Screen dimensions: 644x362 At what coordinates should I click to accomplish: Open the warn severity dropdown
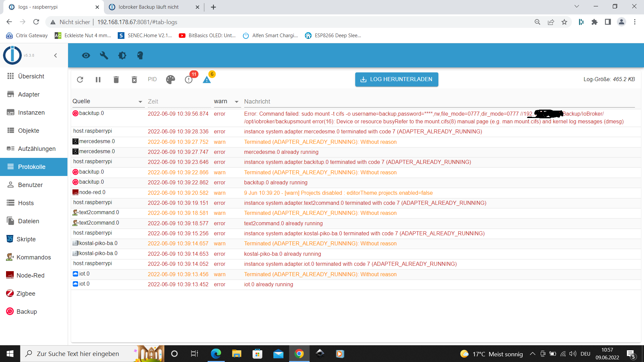pyautogui.click(x=236, y=102)
